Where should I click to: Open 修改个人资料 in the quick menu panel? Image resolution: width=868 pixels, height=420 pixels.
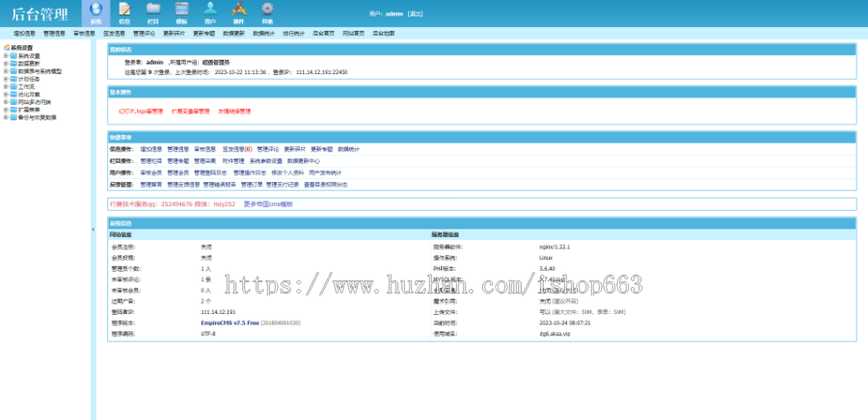pyautogui.click(x=287, y=173)
